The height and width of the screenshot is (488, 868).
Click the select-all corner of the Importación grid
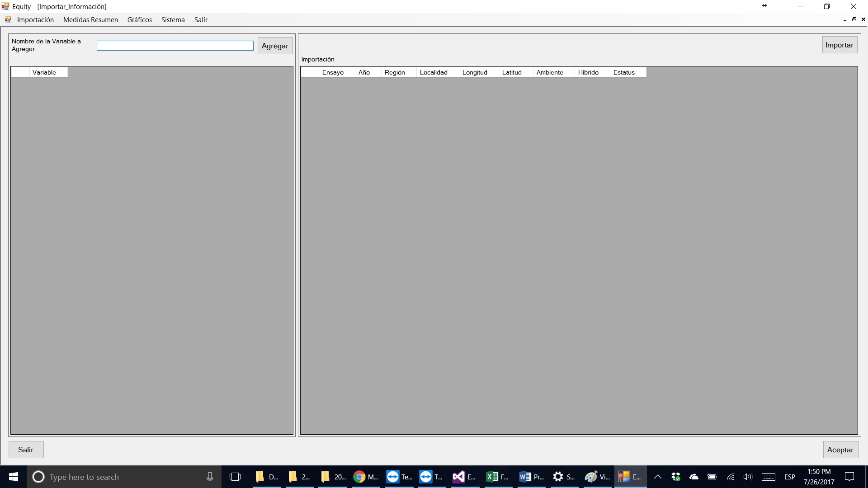[x=310, y=72]
